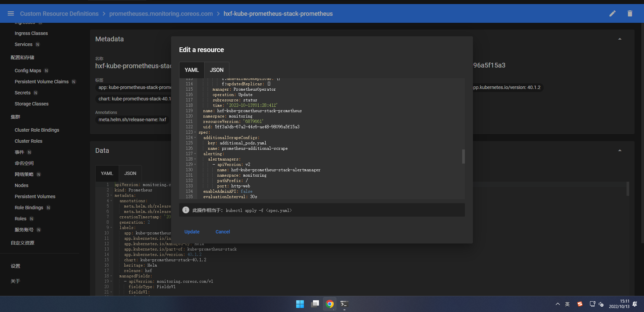Open Chrome from the taskbar

(330, 304)
